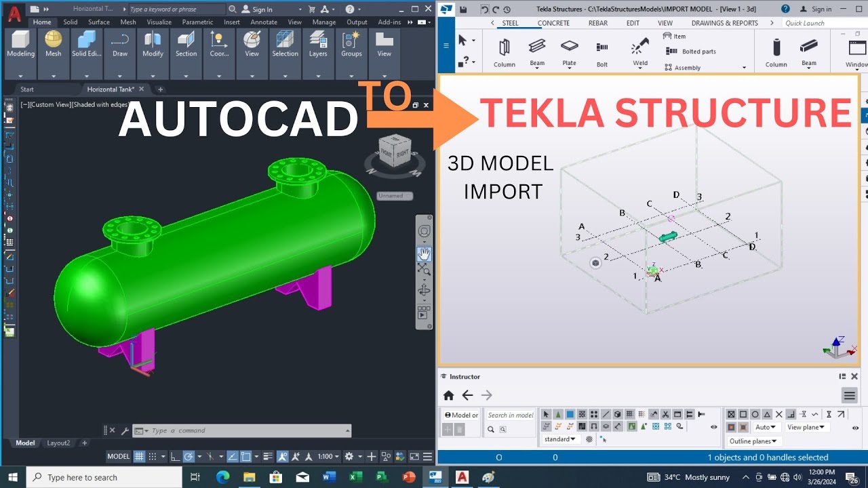Click Bolted parts in Tekla ribbon
Screen dimensions: 868x488
pos(692,52)
